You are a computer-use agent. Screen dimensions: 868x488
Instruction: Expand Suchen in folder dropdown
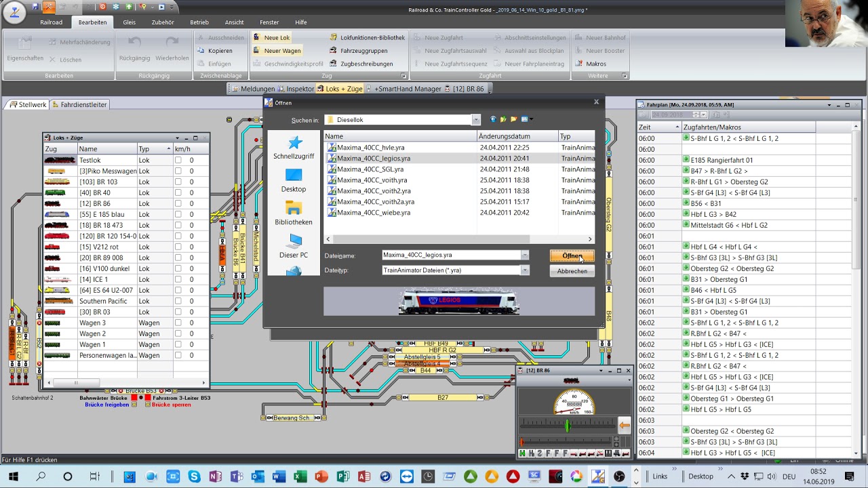coord(475,120)
